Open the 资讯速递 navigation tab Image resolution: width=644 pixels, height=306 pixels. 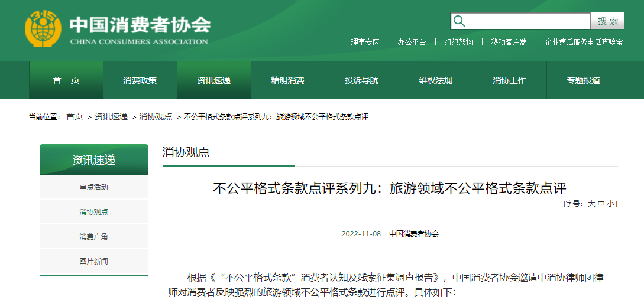click(x=214, y=80)
